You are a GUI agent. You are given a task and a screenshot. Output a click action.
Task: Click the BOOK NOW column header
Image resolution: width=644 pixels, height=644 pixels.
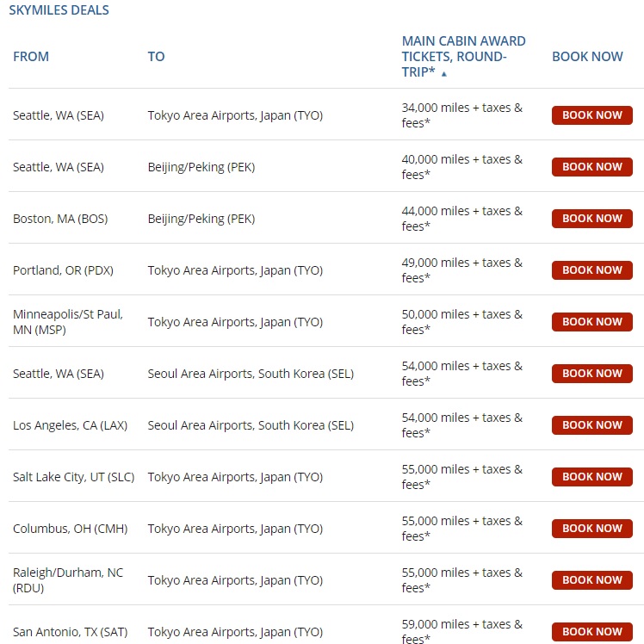(587, 57)
